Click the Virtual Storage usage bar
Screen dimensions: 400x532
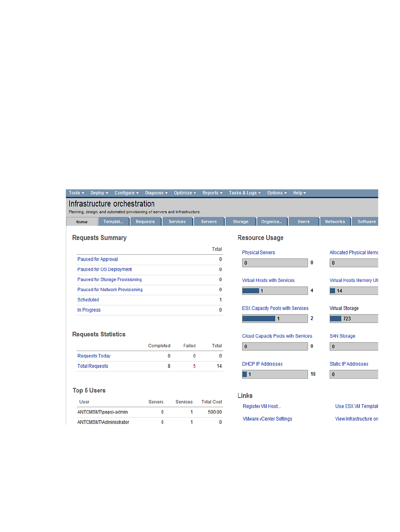(x=354, y=319)
